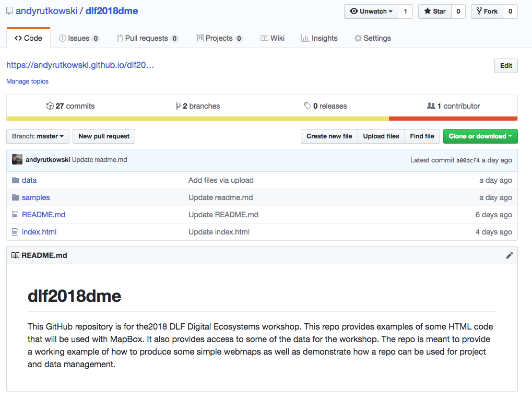532x399 pixels.
Task: Open the Issues tab
Action: click(x=79, y=38)
